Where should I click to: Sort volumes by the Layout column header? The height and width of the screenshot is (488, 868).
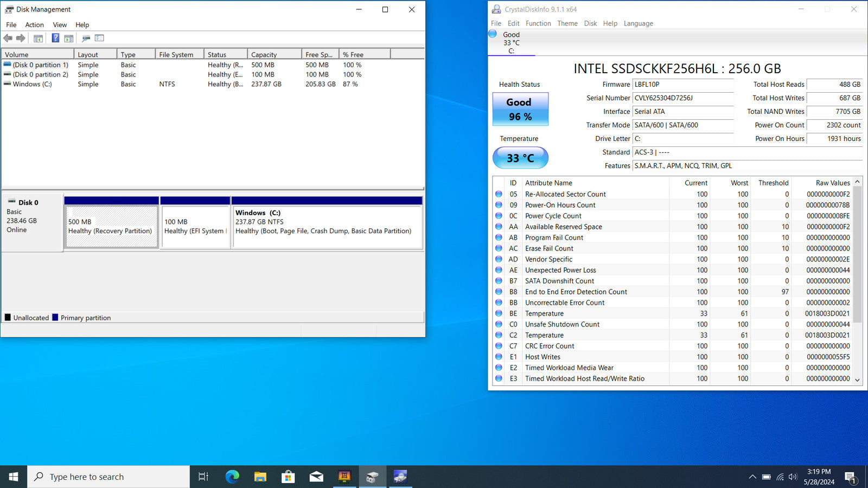point(95,54)
